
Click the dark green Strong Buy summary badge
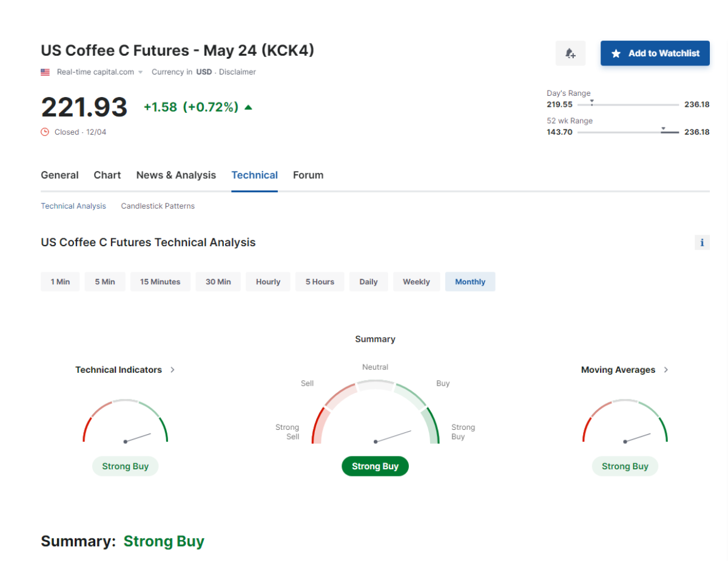tap(376, 466)
